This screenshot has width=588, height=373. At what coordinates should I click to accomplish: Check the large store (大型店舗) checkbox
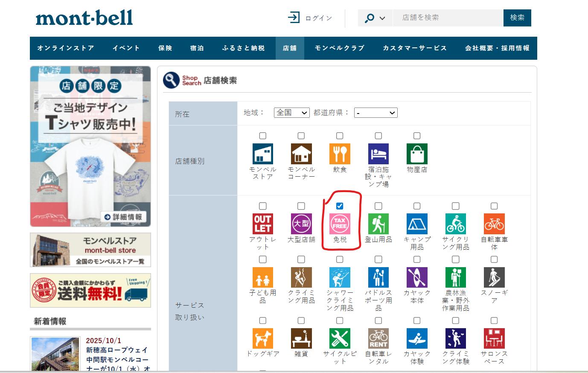[301, 206]
